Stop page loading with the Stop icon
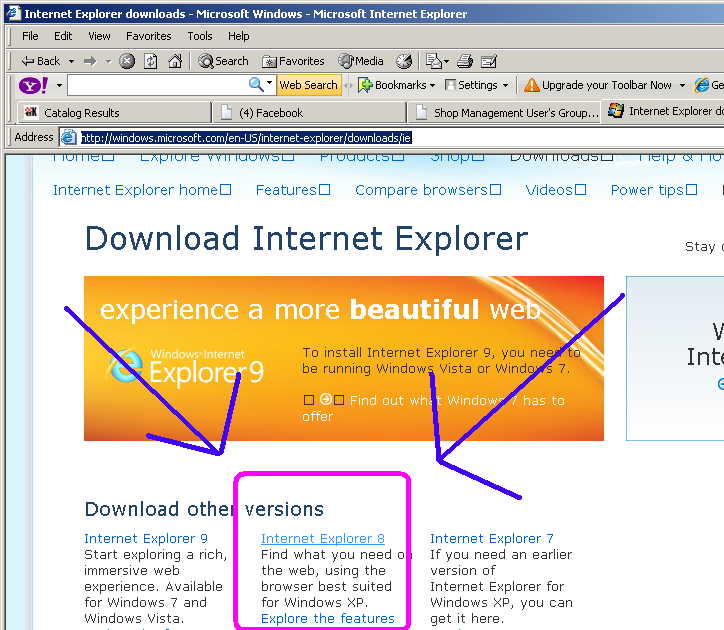The image size is (724, 630). click(127, 61)
